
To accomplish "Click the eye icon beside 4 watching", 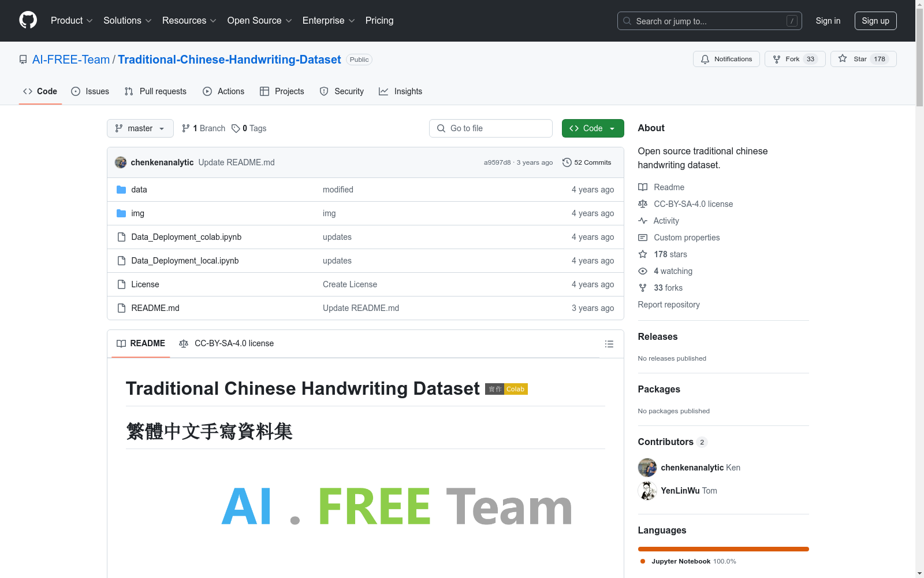I will pos(643,271).
